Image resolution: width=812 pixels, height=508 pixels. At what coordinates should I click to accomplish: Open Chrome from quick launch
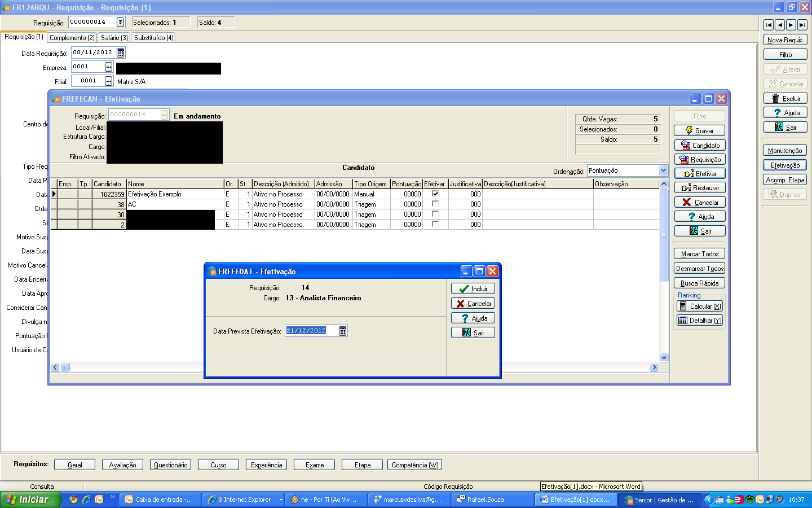tap(73, 500)
